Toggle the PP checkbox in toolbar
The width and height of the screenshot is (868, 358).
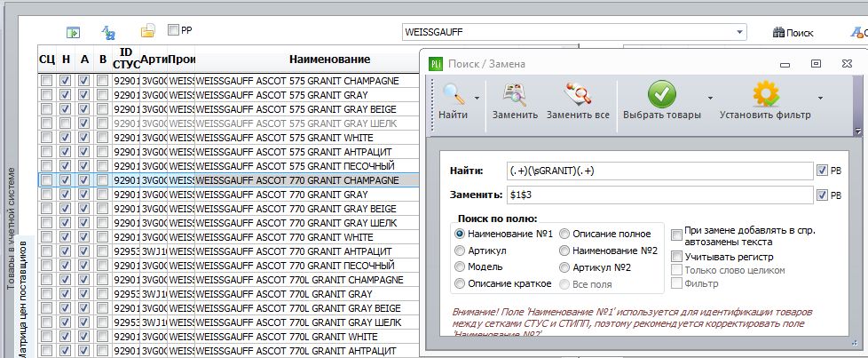(x=173, y=30)
